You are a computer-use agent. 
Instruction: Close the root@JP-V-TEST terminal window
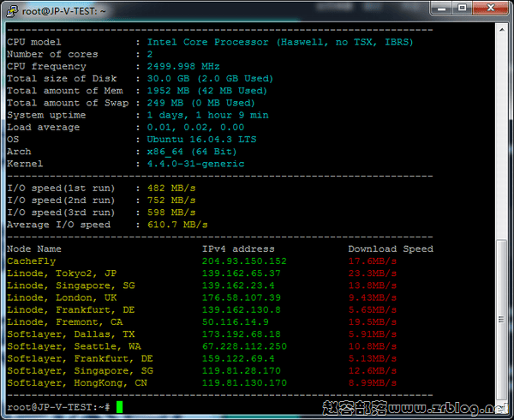(x=491, y=9)
